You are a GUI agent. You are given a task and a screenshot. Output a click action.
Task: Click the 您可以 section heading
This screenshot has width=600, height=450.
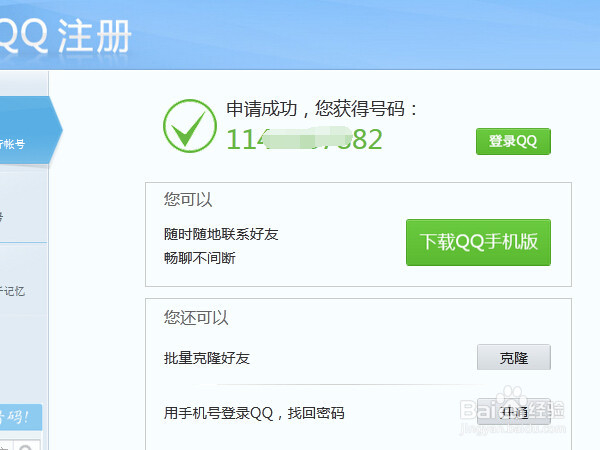click(188, 199)
